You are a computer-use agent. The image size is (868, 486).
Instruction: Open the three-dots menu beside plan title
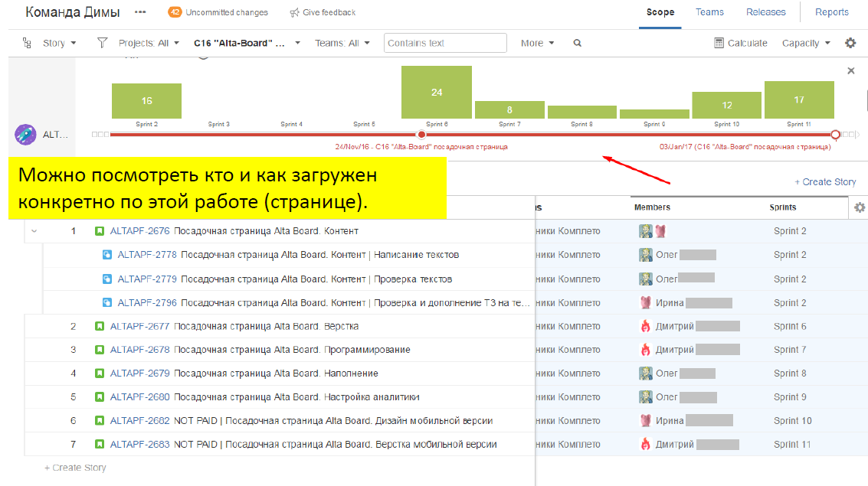click(140, 12)
